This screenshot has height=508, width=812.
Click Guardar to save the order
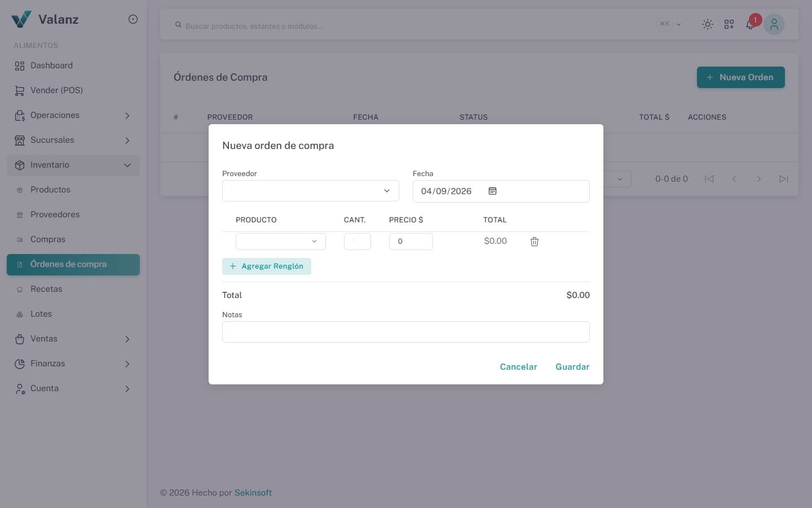point(572,367)
